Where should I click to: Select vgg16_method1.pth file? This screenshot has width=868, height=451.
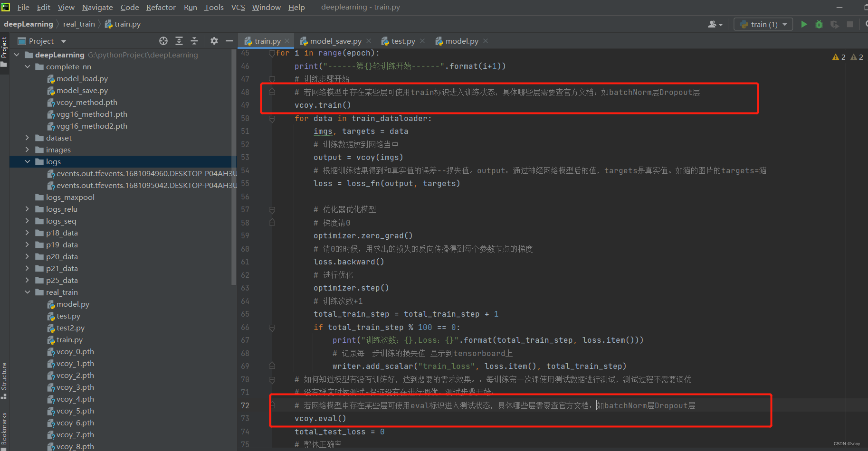(x=91, y=114)
